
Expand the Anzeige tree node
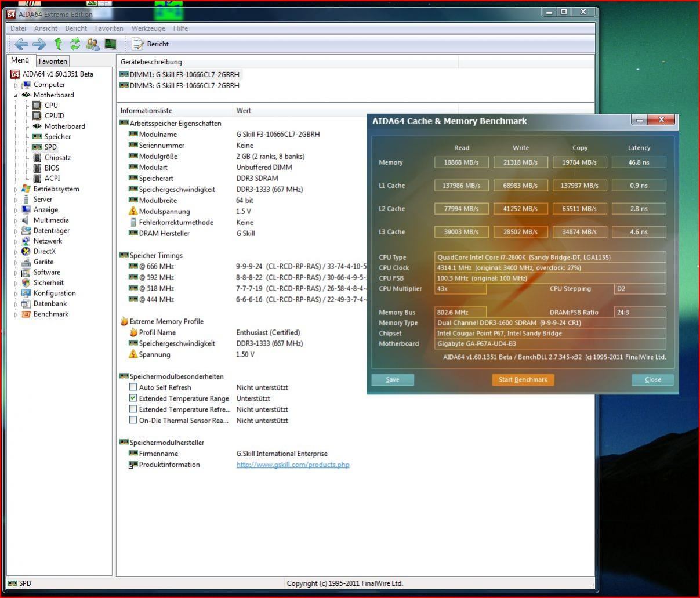point(16,210)
